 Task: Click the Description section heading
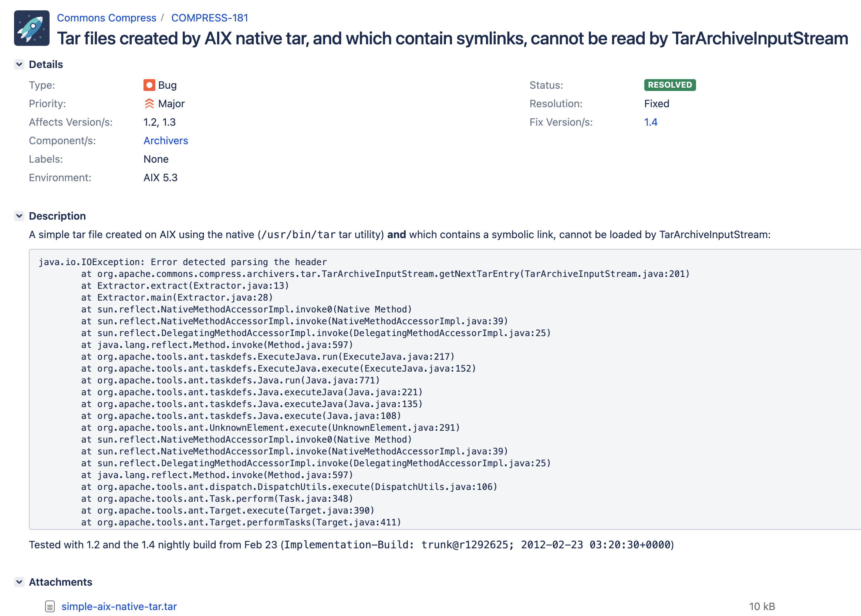coord(57,216)
